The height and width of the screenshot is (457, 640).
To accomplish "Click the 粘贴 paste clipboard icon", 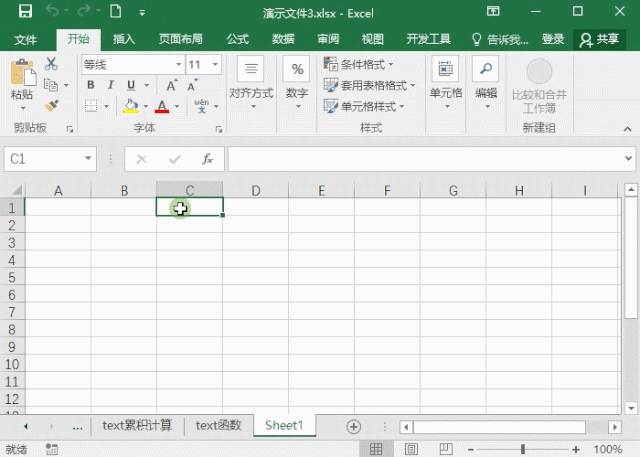I will 22,74.
